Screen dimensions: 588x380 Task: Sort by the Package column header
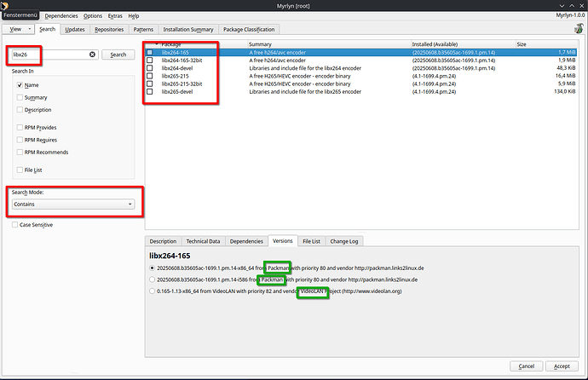pyautogui.click(x=171, y=44)
